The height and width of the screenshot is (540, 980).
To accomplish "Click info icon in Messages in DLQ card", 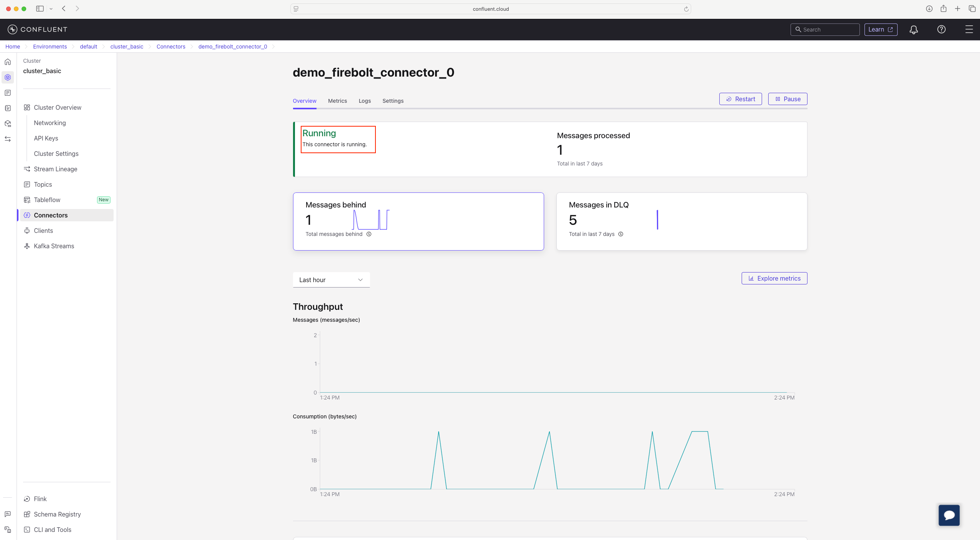I will [x=621, y=234].
